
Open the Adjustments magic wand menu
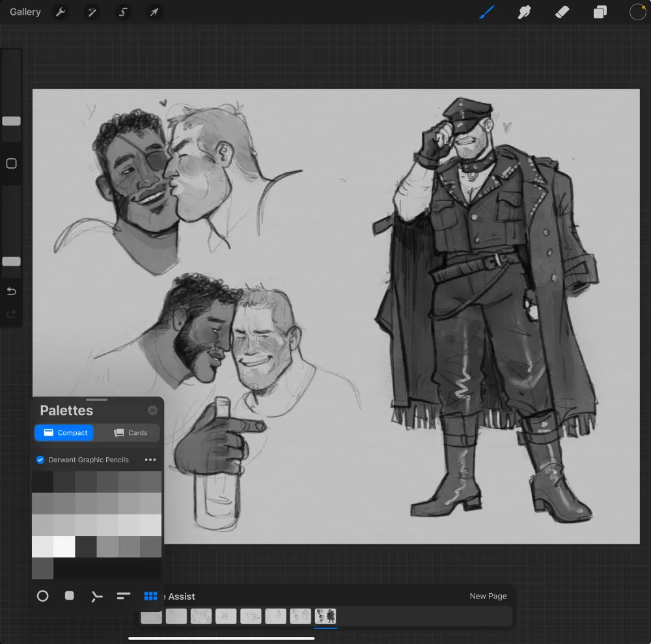92,12
